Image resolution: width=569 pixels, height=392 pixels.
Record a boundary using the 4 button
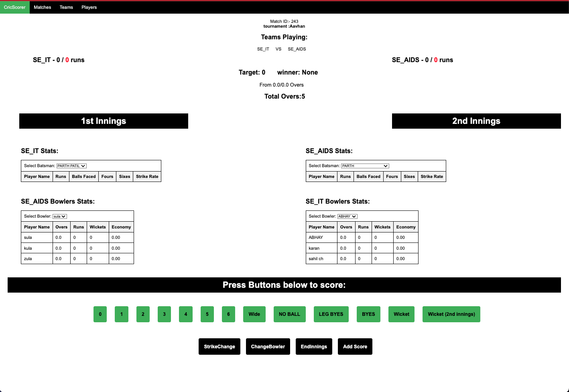(185, 314)
